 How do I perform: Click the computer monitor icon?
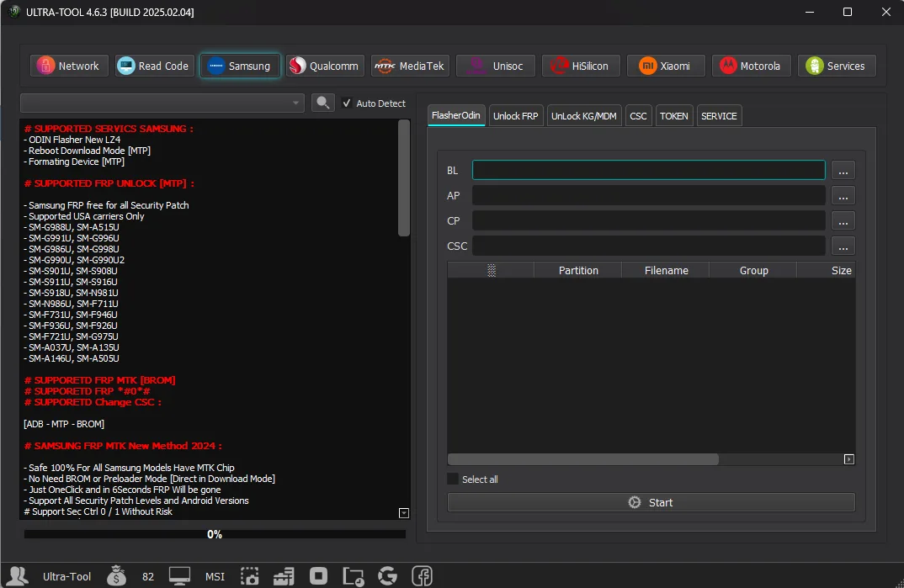[179, 576]
